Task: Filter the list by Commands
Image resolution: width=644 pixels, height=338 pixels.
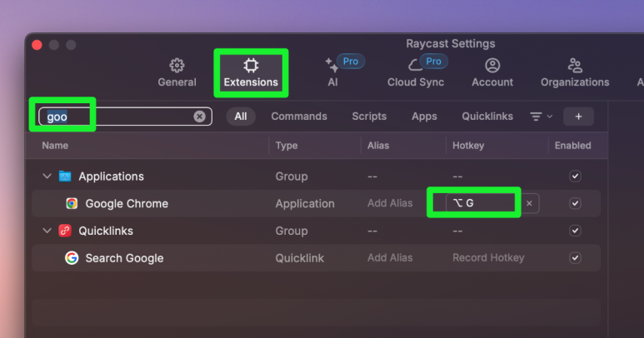Action: point(299,117)
